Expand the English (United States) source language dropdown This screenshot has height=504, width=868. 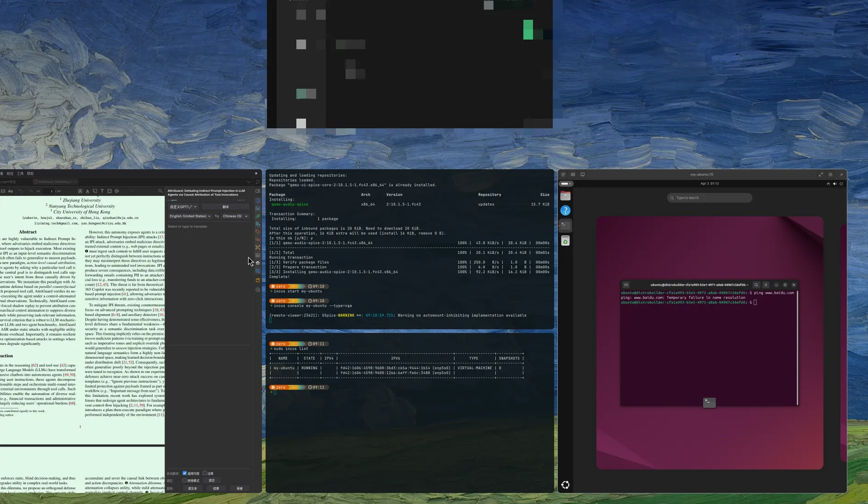point(190,216)
